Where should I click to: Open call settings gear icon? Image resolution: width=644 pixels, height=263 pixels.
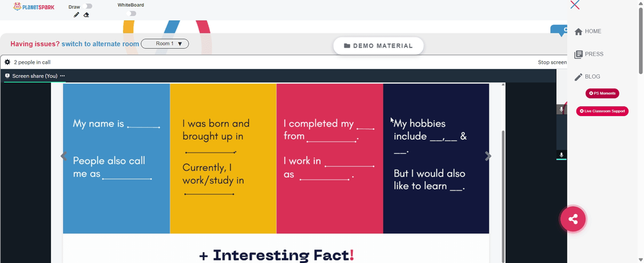[7, 62]
